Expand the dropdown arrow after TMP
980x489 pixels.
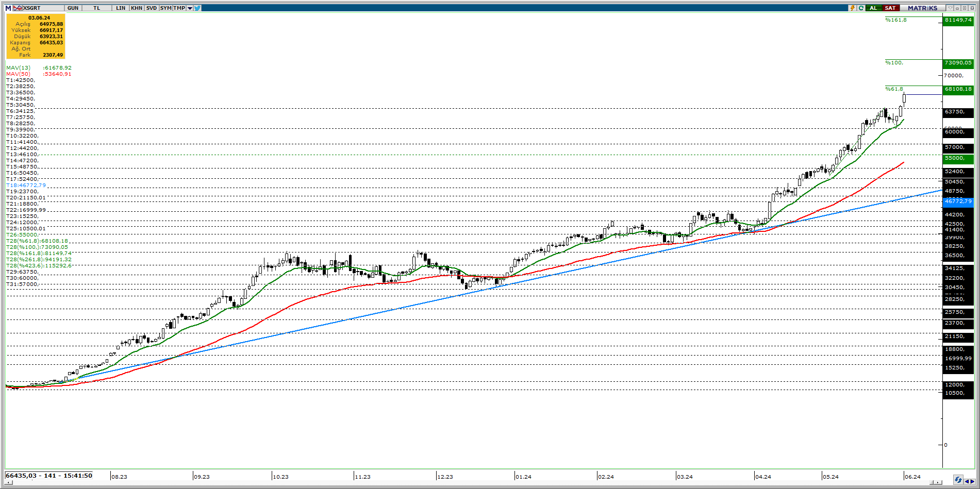[190, 8]
